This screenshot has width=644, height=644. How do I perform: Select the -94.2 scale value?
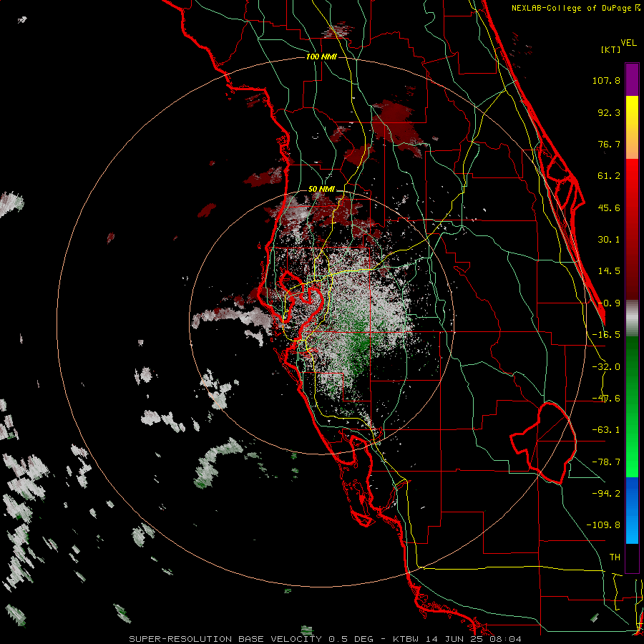coord(606,493)
